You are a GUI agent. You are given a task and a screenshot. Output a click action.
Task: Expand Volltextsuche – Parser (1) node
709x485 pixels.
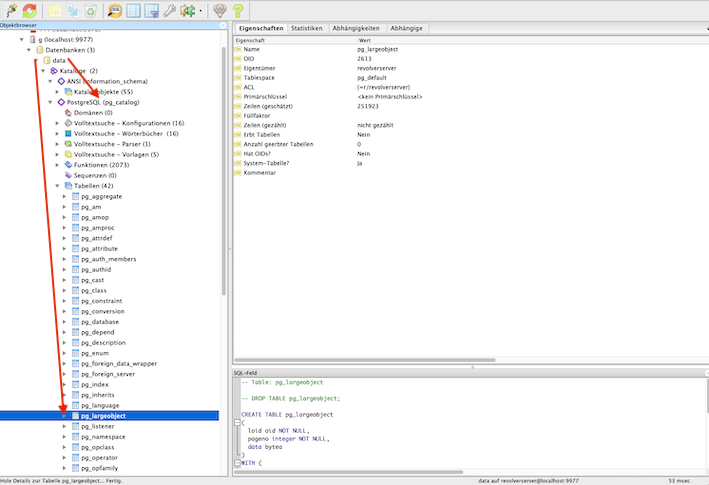58,144
